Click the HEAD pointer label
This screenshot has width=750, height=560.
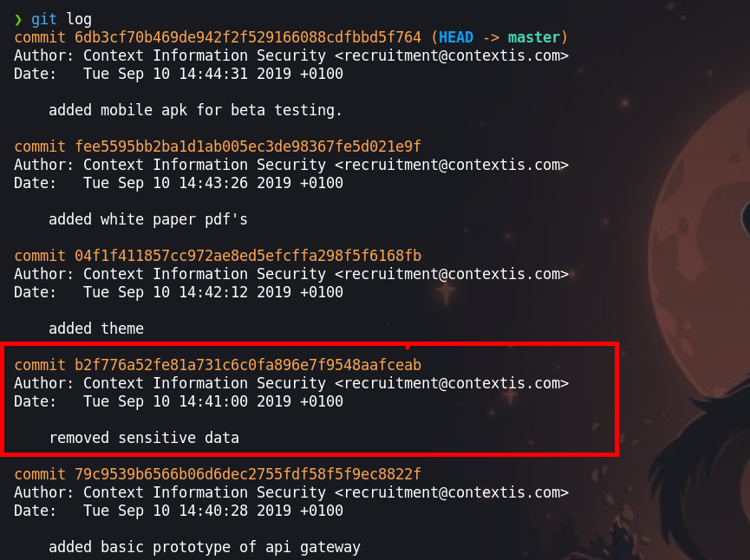(456, 37)
